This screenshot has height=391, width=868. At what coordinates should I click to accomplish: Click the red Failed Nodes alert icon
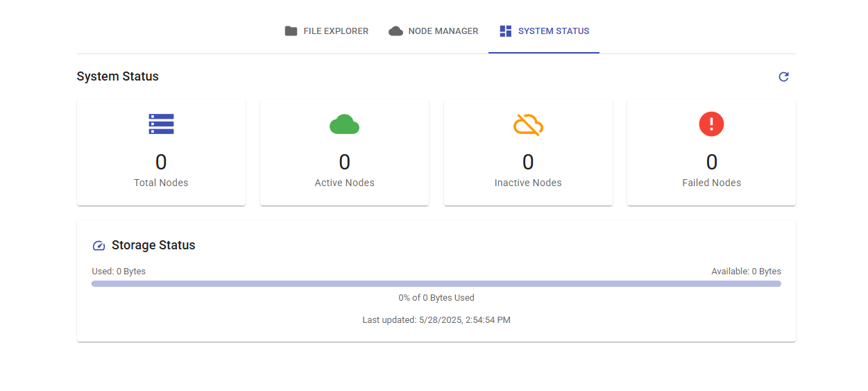tap(711, 124)
